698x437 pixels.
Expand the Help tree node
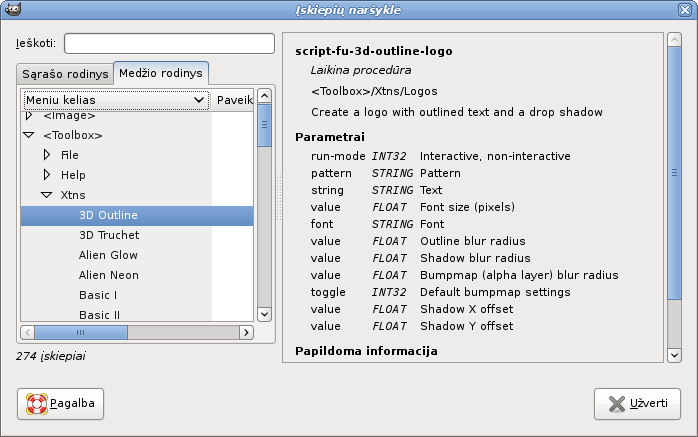coord(46,175)
